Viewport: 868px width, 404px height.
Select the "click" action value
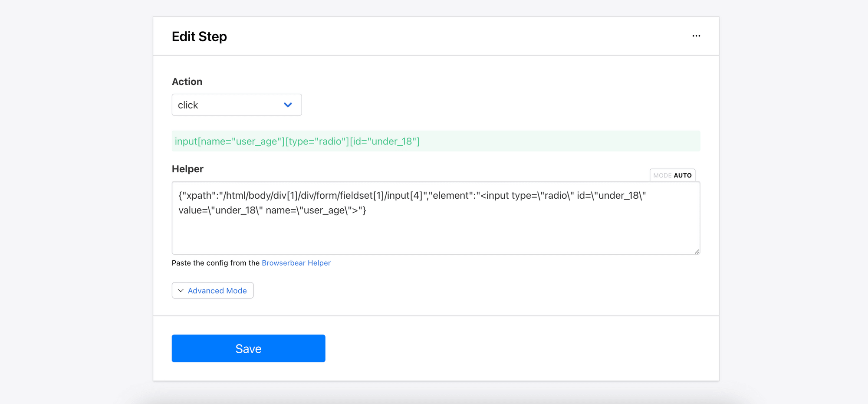tap(188, 105)
